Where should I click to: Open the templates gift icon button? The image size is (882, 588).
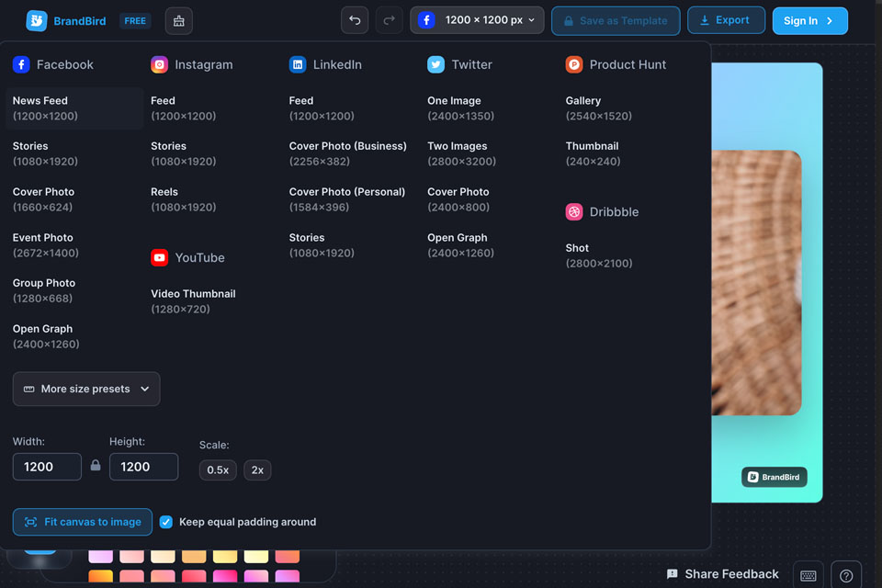click(x=179, y=21)
